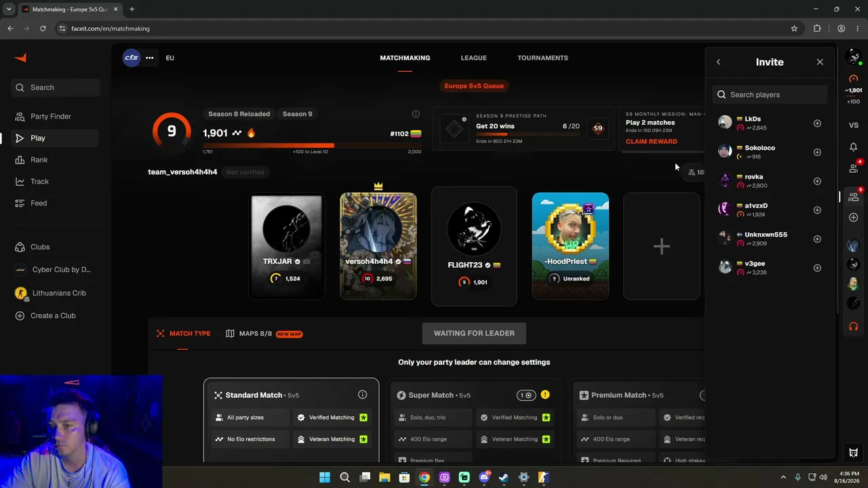
Task: Click the sidebar Search box
Action: pyautogui.click(x=56, y=87)
